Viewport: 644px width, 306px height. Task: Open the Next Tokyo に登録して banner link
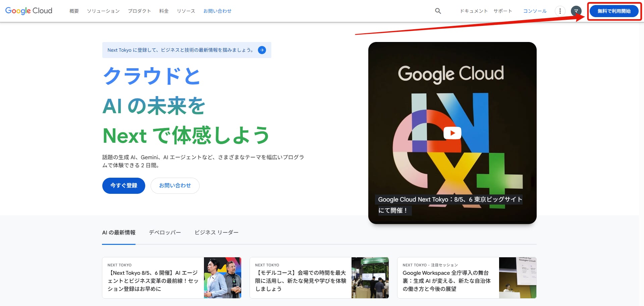[x=186, y=50]
